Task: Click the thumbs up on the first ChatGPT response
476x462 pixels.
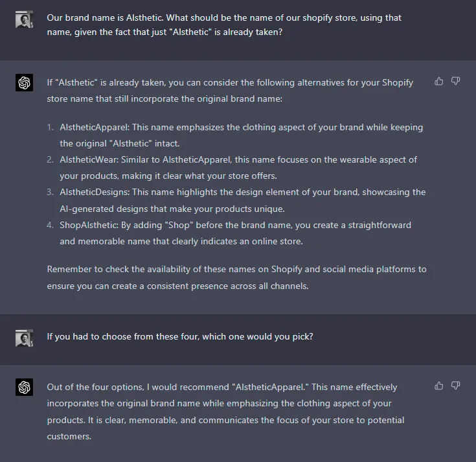Action: [x=439, y=81]
